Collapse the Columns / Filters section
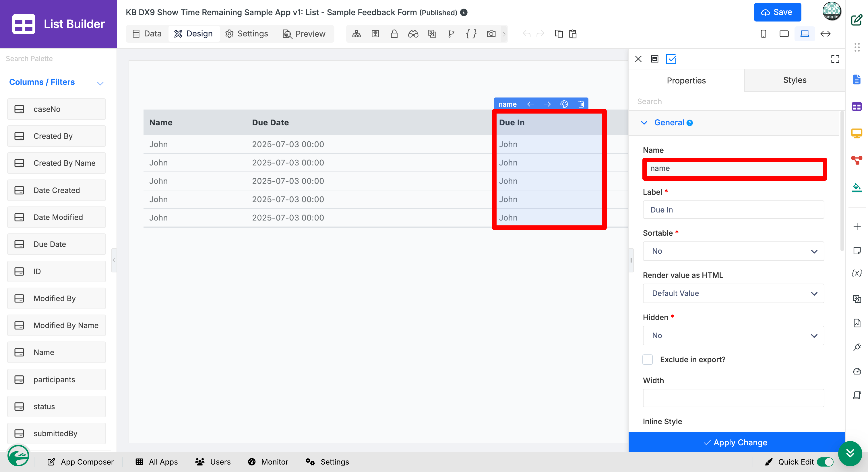The height and width of the screenshot is (472, 868). pos(100,83)
